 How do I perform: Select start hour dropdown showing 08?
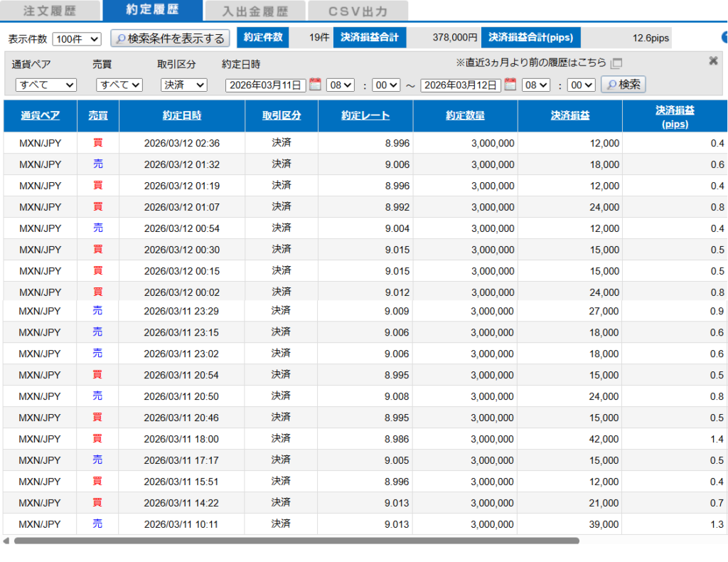[340, 85]
